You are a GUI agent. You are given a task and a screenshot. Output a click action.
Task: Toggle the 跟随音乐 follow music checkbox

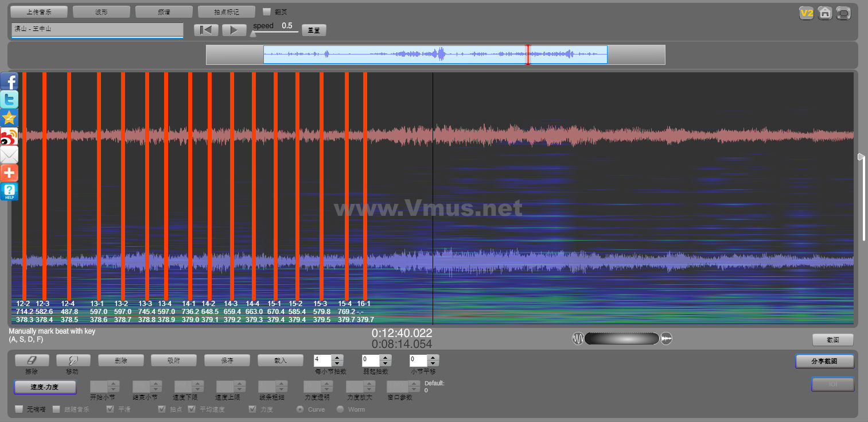56,409
